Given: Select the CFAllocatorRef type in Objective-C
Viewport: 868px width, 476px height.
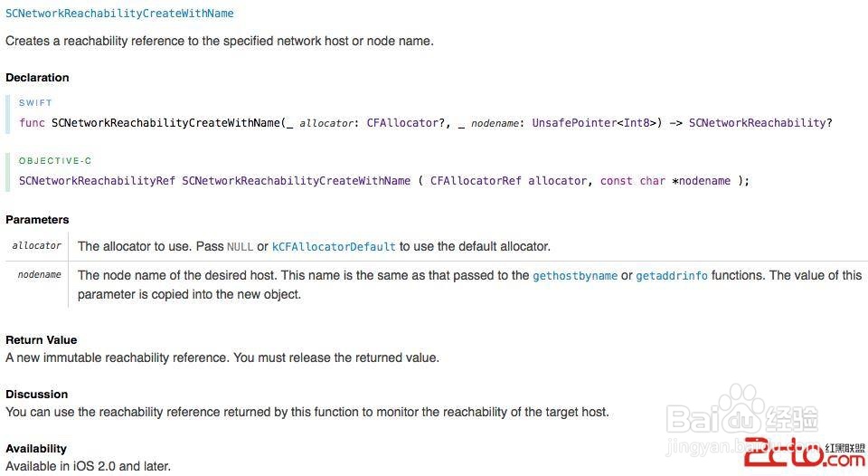Looking at the screenshot, I should click(x=476, y=181).
